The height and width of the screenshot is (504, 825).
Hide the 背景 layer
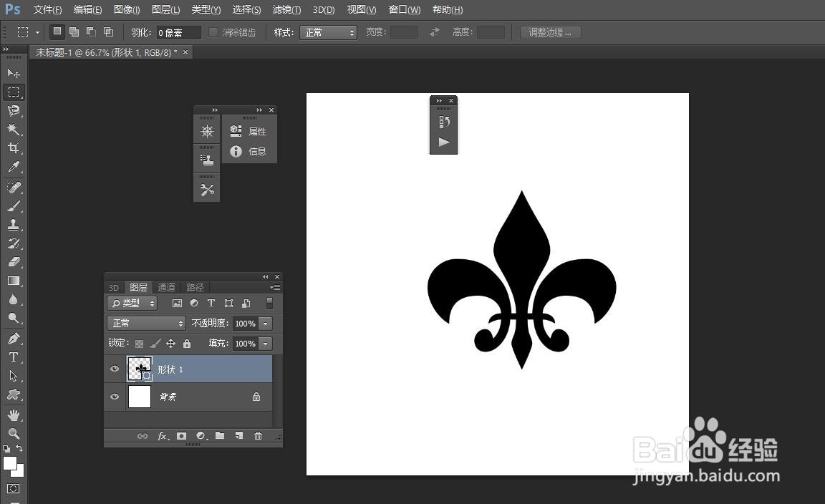pos(115,397)
